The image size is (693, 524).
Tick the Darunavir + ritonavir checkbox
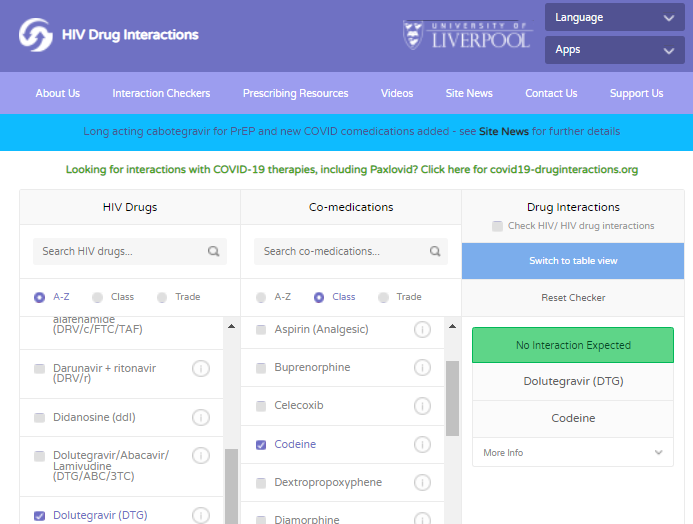[40, 368]
